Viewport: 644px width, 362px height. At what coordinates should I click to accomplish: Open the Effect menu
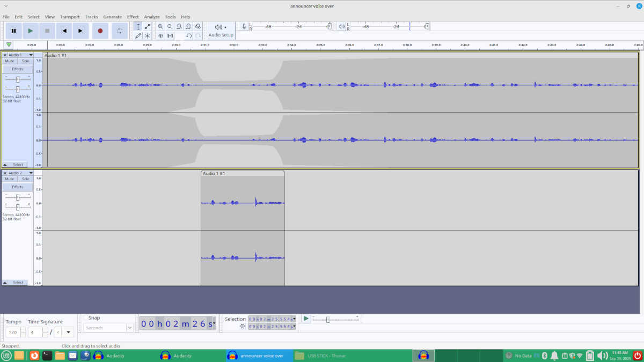point(133,17)
